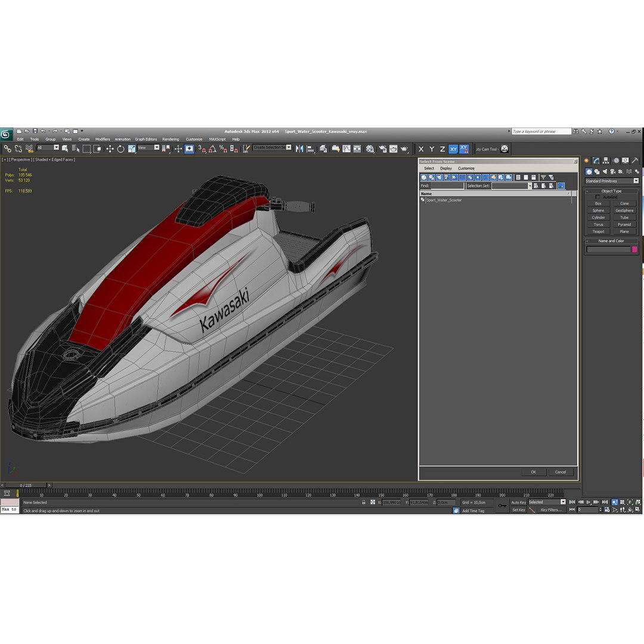
Task: Click the Mirror tool icon
Action: 299,148
